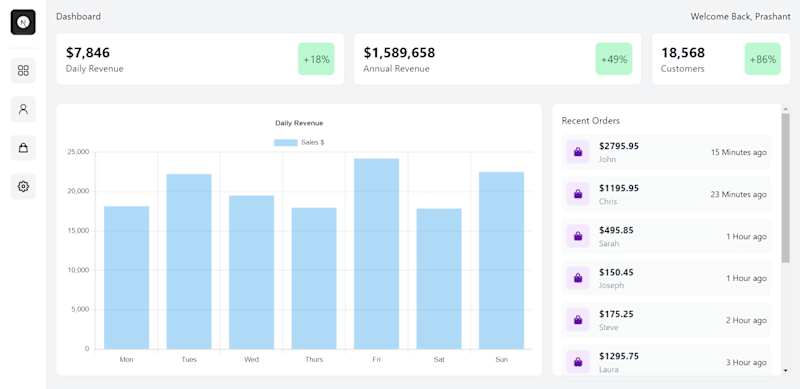The height and width of the screenshot is (389, 800).
Task: Click the 2 Hour ago timestamp
Action: coord(746,320)
